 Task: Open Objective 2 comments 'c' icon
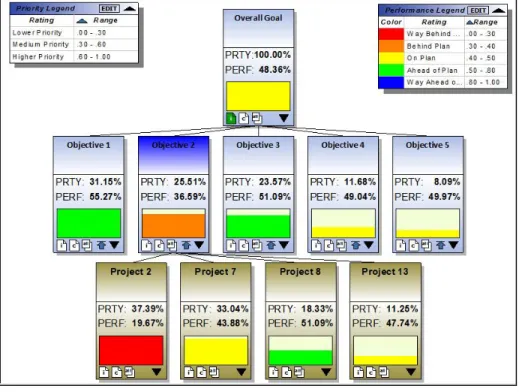(159, 245)
